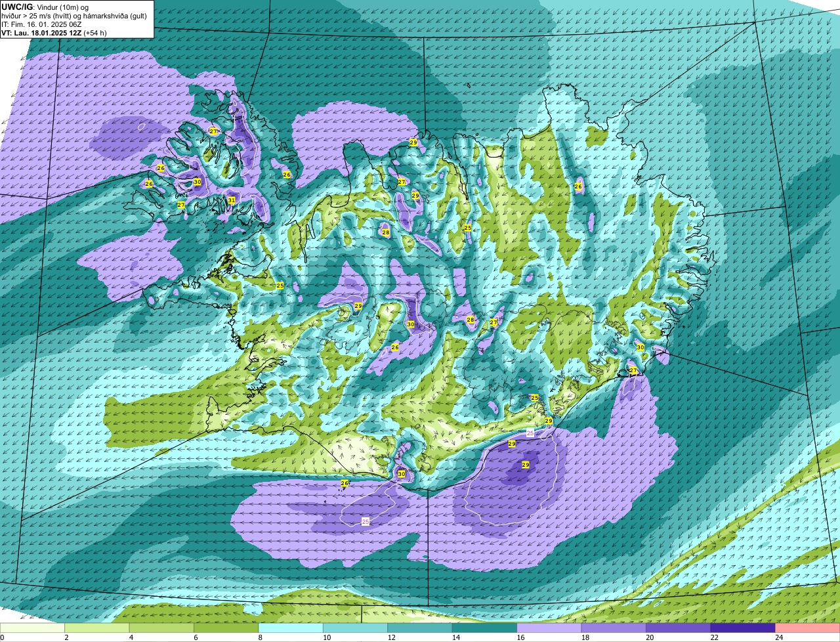Click the "UWC/IG: Vindur (10m) og" title line
Image resolution: width=840 pixels, height=642 pixels.
[44, 7]
